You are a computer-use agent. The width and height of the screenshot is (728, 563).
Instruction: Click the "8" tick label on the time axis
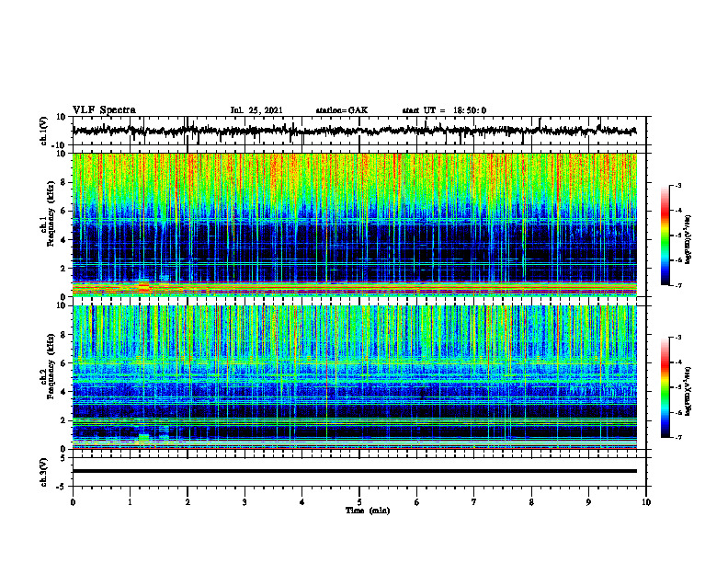pyautogui.click(x=531, y=502)
